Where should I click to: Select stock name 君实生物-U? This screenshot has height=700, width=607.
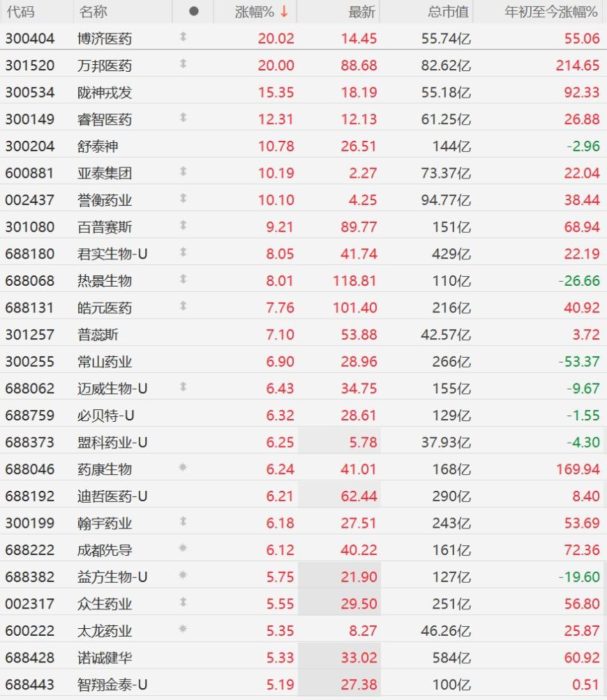coord(112,254)
